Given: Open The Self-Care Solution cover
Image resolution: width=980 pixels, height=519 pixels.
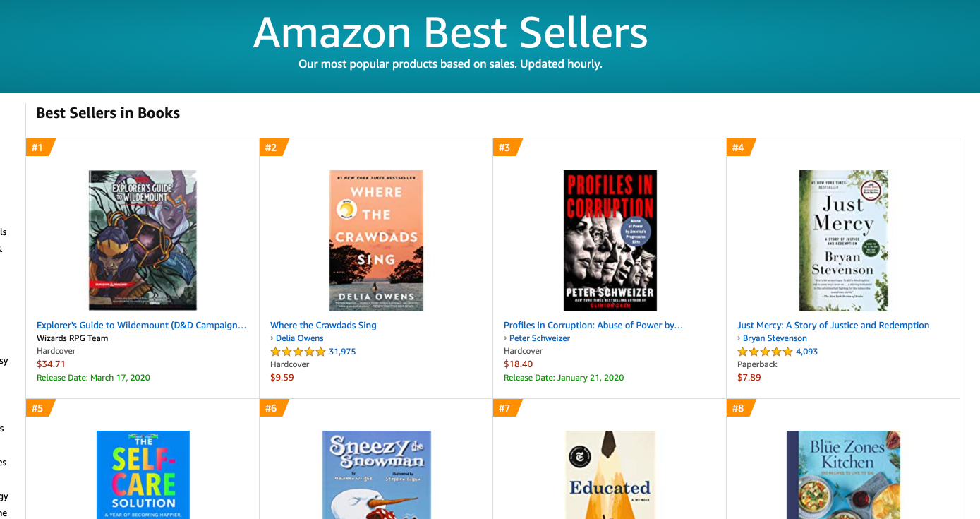Looking at the screenshot, I should [143, 475].
